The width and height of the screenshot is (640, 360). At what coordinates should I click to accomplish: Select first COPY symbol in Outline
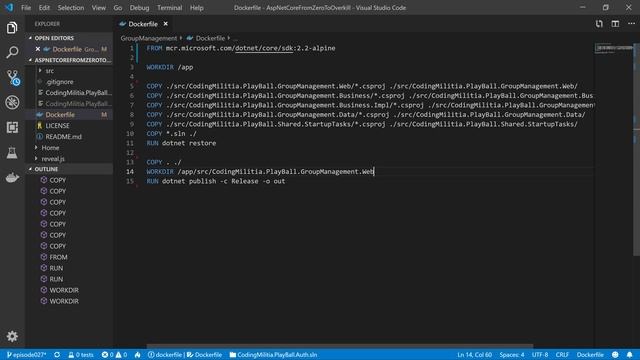[x=58, y=180]
